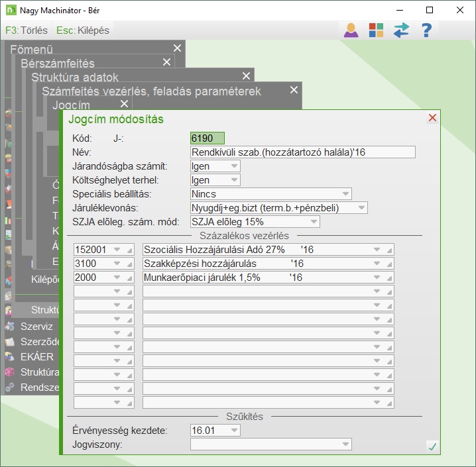Confirm with the green checkmark icon
Viewport: 476px width, 467px height.
point(432,446)
